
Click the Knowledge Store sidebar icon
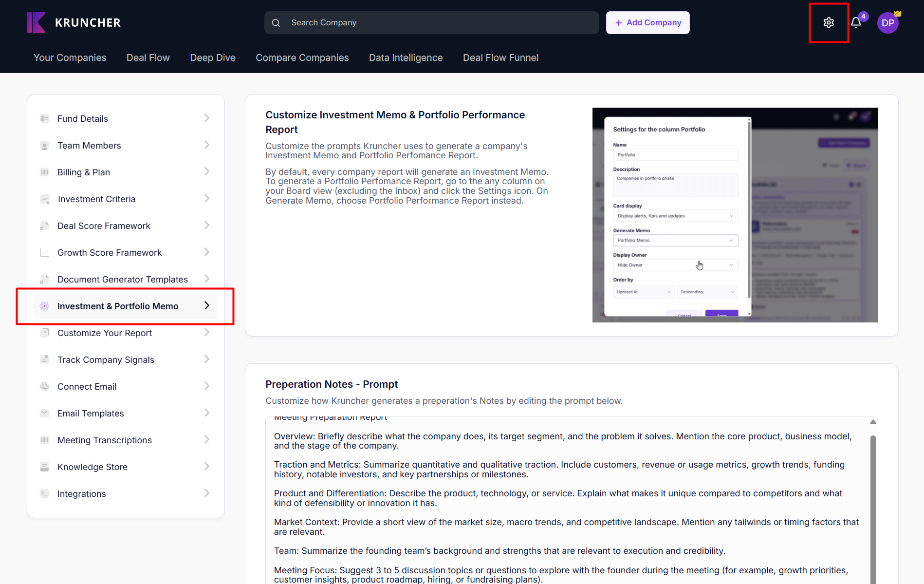44,467
